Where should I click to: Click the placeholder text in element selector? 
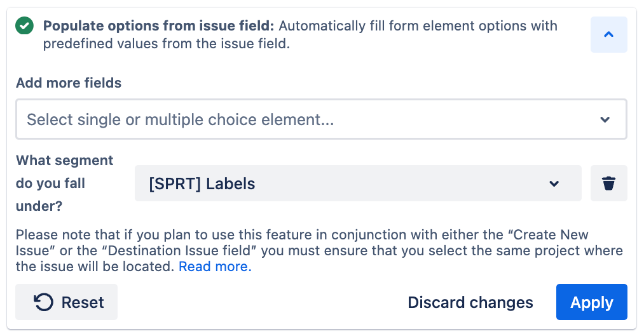coord(180,119)
